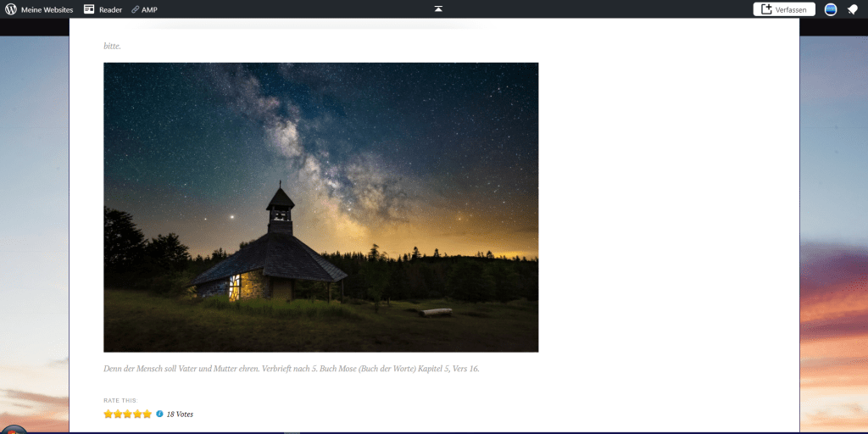Open the Reader menu item
868x434 pixels.
(110, 9)
